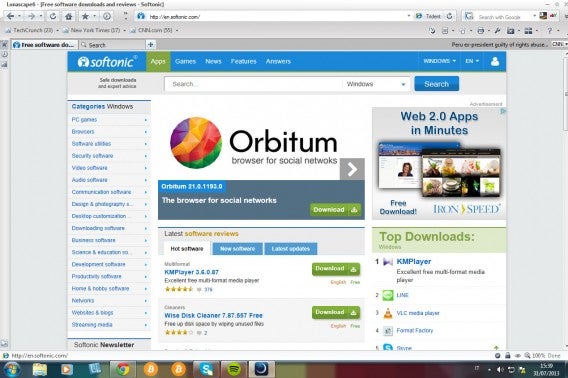Click the wrench tools icon
This screenshot has height=378, width=568.
tap(497, 31)
